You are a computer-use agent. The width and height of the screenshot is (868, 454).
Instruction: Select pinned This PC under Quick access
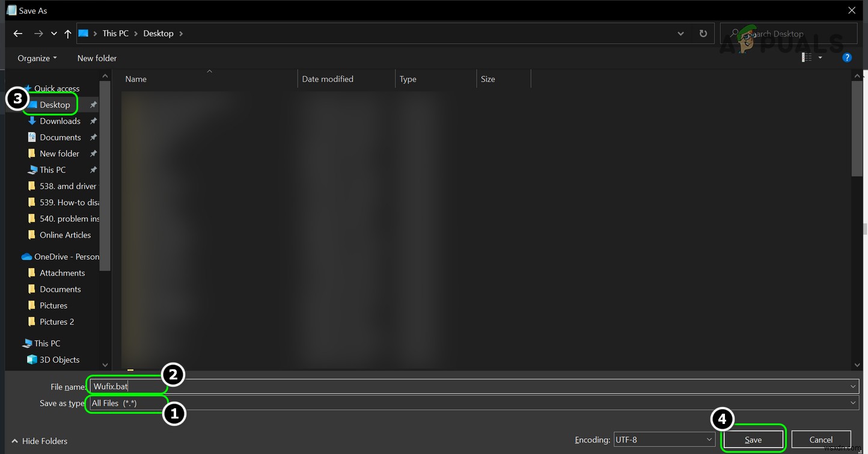(53, 170)
